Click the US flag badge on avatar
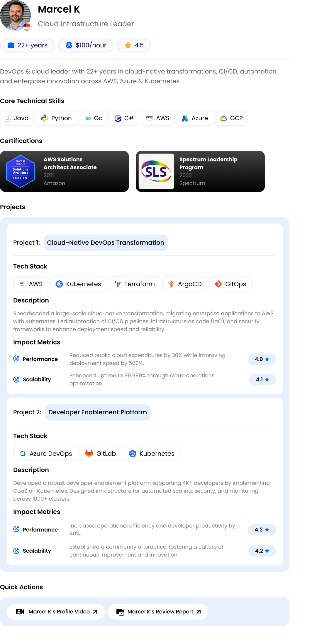 point(27,27)
